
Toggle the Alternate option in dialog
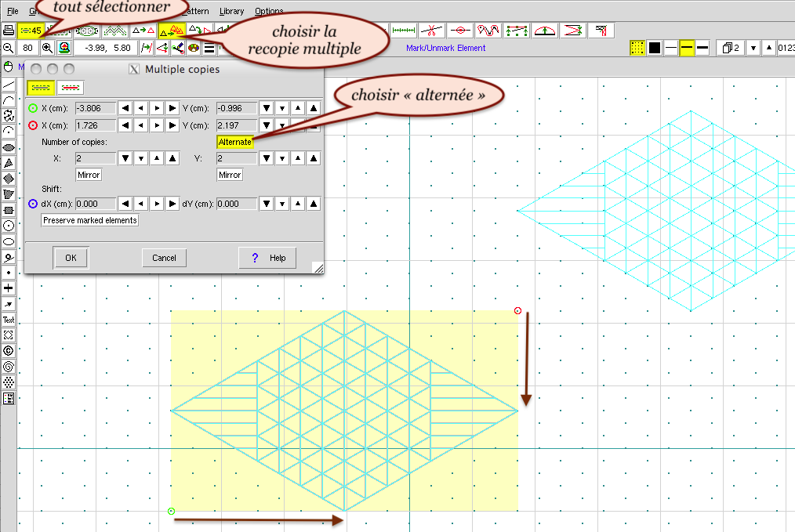point(234,142)
